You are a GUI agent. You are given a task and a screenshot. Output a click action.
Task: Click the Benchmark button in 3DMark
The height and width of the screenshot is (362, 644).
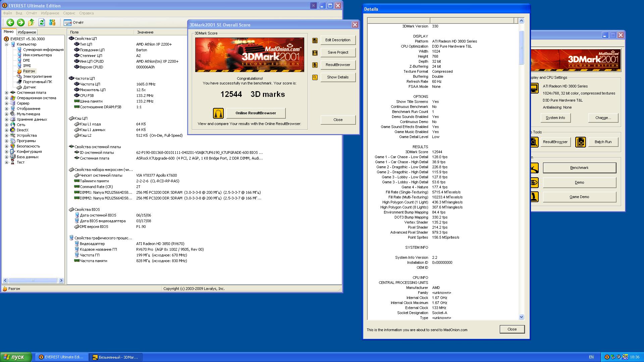pyautogui.click(x=579, y=168)
